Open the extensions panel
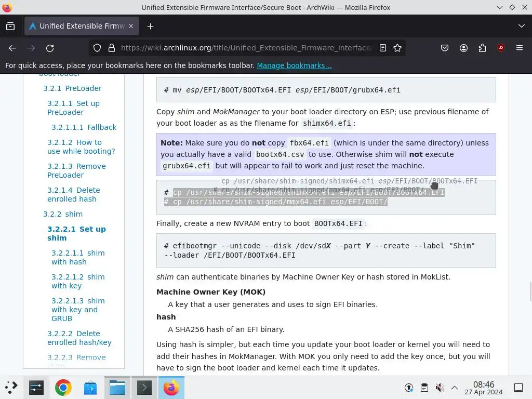532x399 pixels. [482, 48]
